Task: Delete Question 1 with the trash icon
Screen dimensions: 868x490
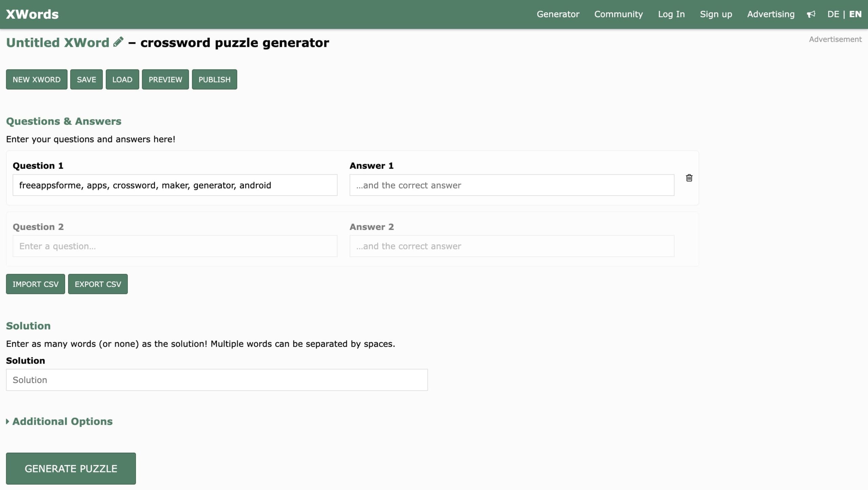Action: 689,178
